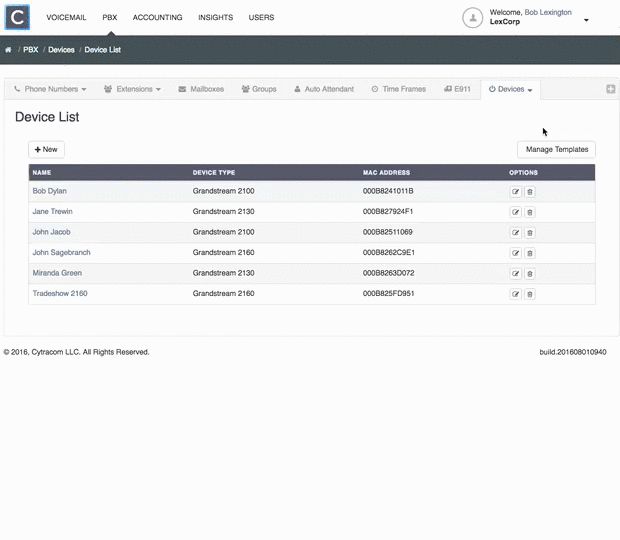The image size is (620, 540).
Task: Delete the John Jacob device
Action: click(x=530, y=233)
